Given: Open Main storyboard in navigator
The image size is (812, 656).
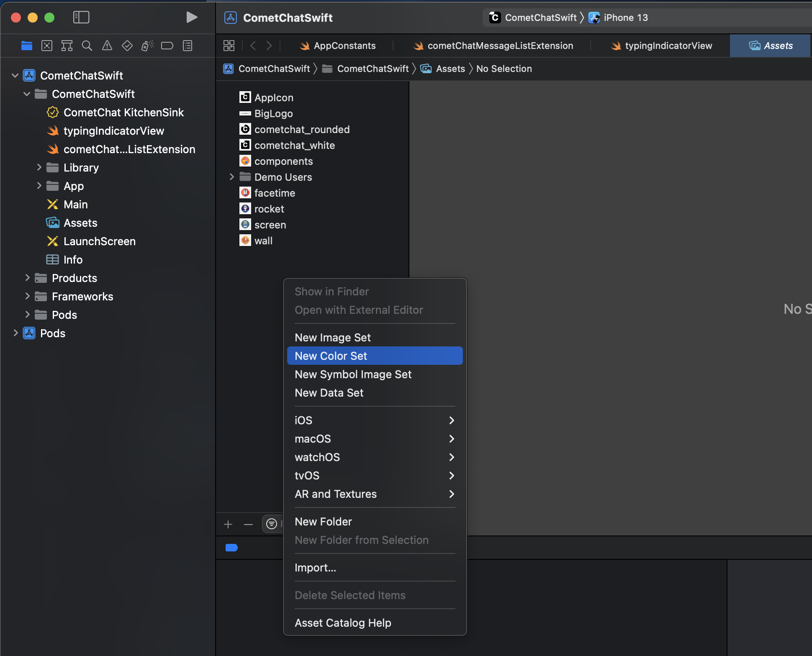Looking at the screenshot, I should (67, 205).
